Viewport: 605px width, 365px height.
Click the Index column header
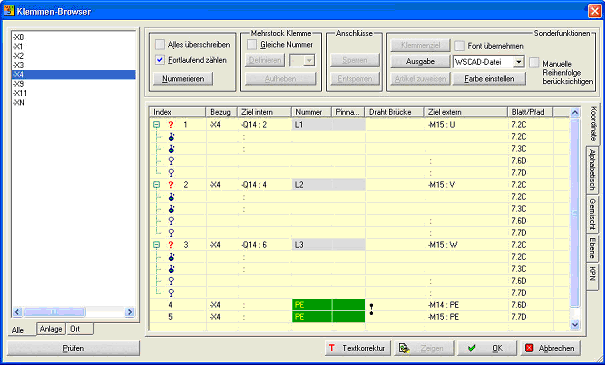pyautogui.click(x=177, y=112)
